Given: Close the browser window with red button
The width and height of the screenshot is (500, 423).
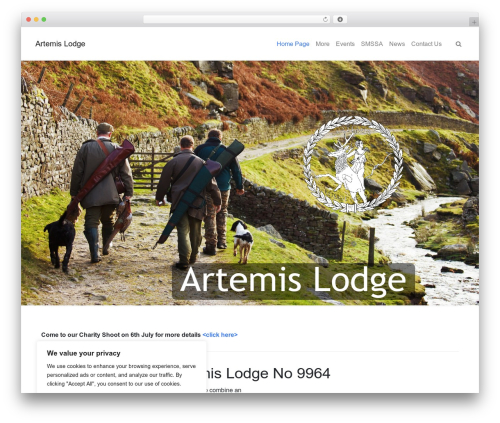Looking at the screenshot, I should [29, 19].
